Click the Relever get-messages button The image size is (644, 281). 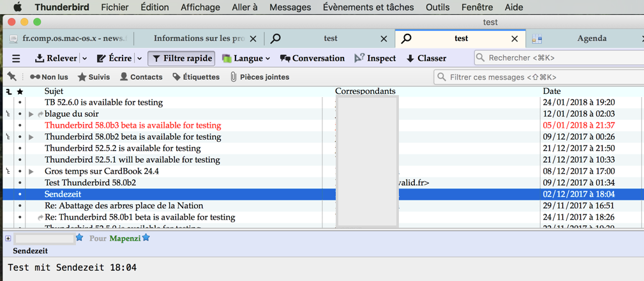pyautogui.click(x=56, y=58)
